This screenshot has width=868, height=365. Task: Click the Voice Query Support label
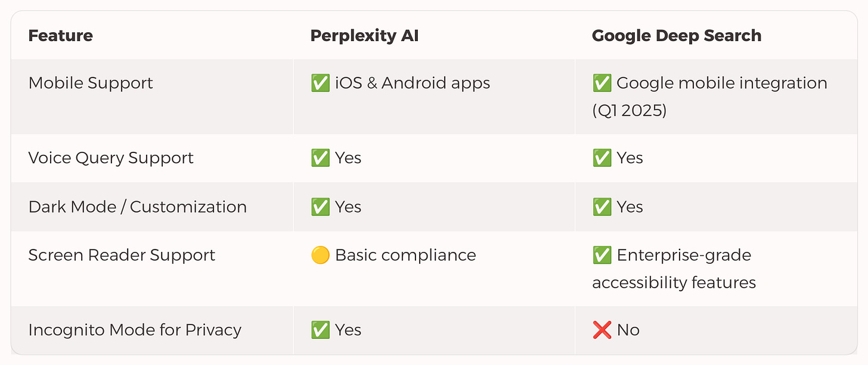pyautogui.click(x=111, y=158)
